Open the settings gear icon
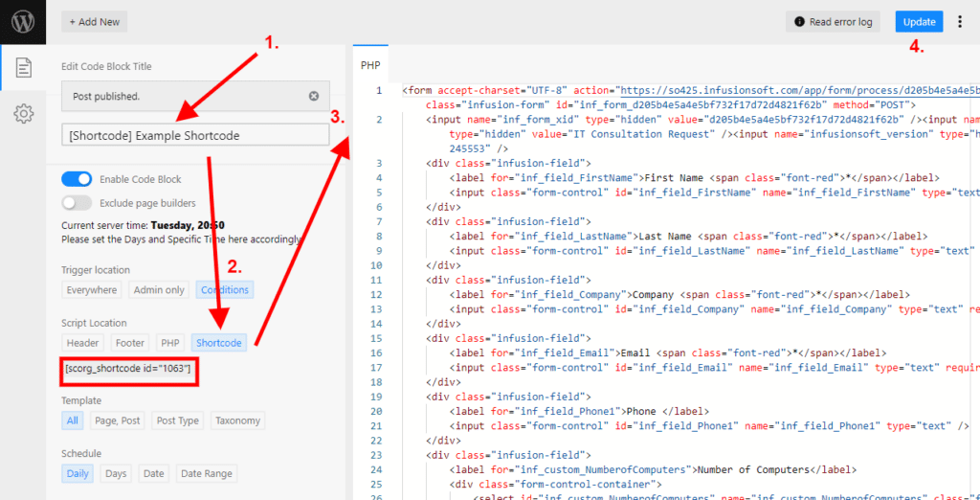This screenshot has height=500, width=980. click(x=23, y=115)
